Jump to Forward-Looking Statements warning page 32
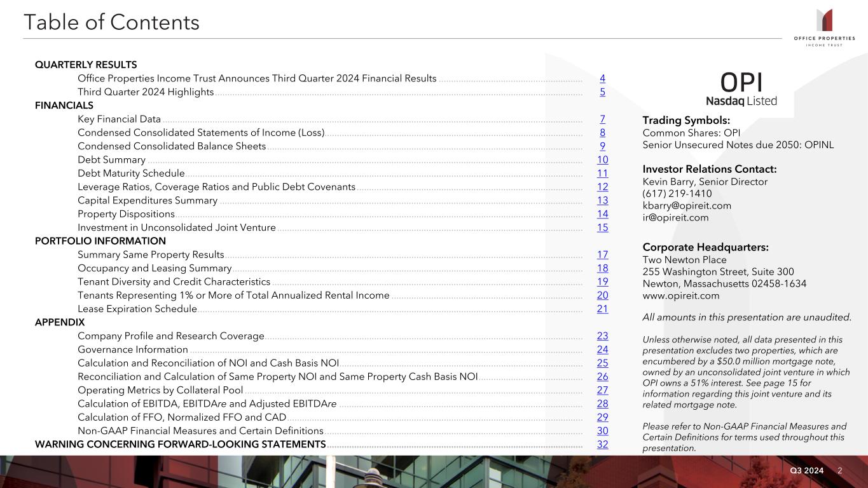This screenshot has width=868, height=488. (x=602, y=444)
